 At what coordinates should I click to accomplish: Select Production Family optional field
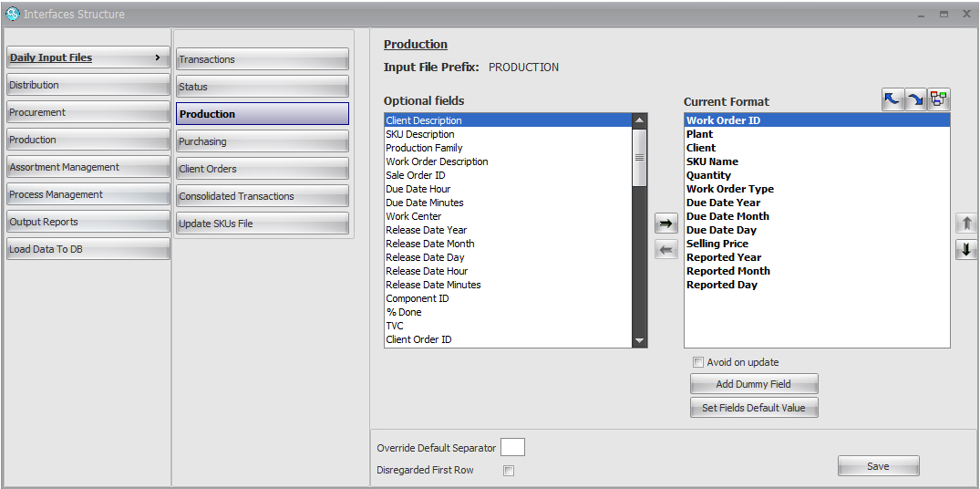(508, 148)
